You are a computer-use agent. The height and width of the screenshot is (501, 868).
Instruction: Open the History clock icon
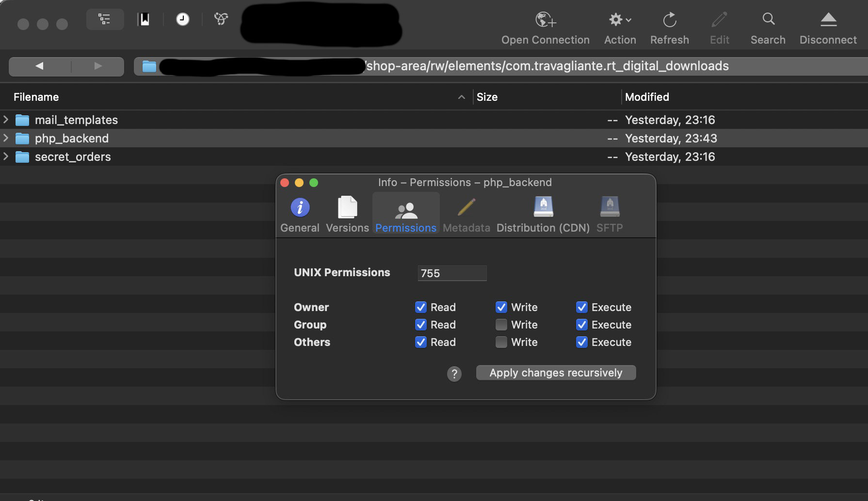click(x=183, y=19)
